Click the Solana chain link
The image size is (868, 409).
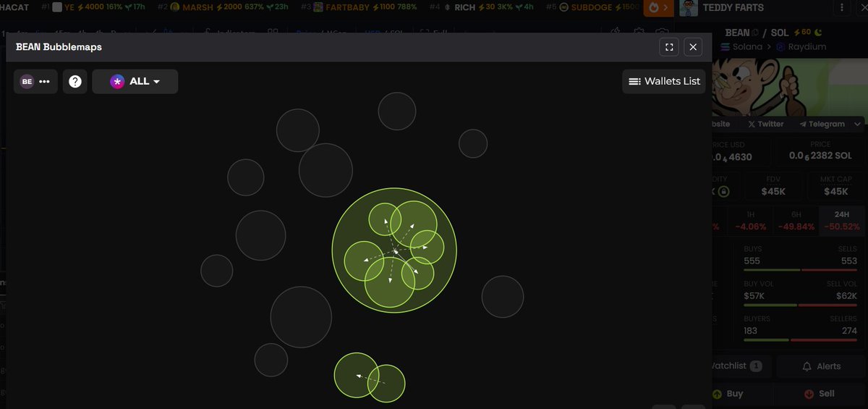[742, 46]
